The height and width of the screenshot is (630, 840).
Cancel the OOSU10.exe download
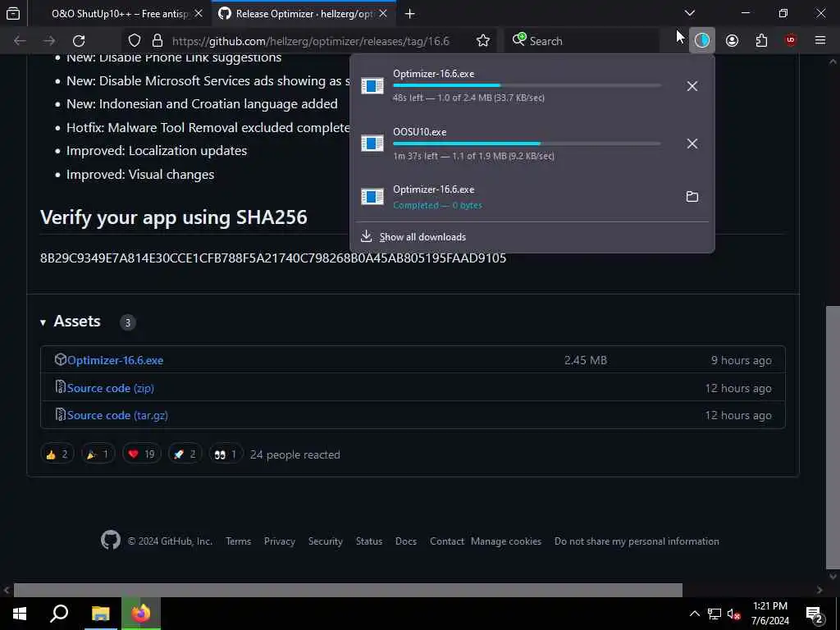[692, 144]
